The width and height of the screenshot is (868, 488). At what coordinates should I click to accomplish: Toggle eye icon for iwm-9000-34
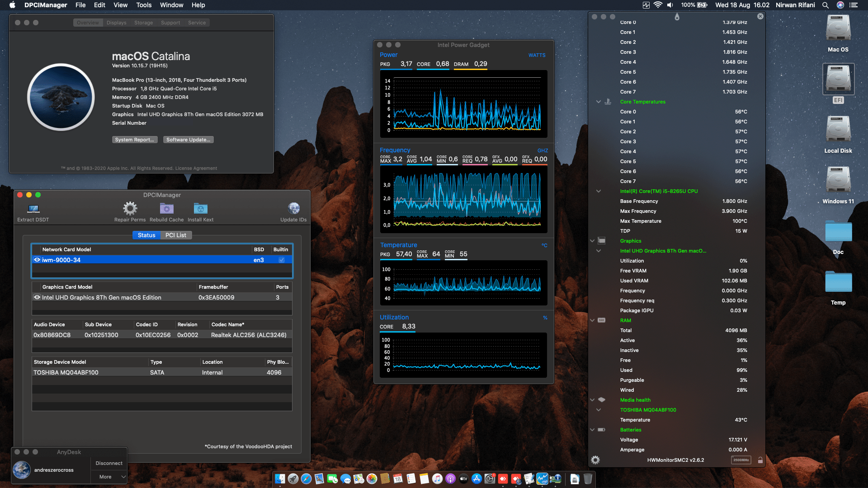[37, 260]
